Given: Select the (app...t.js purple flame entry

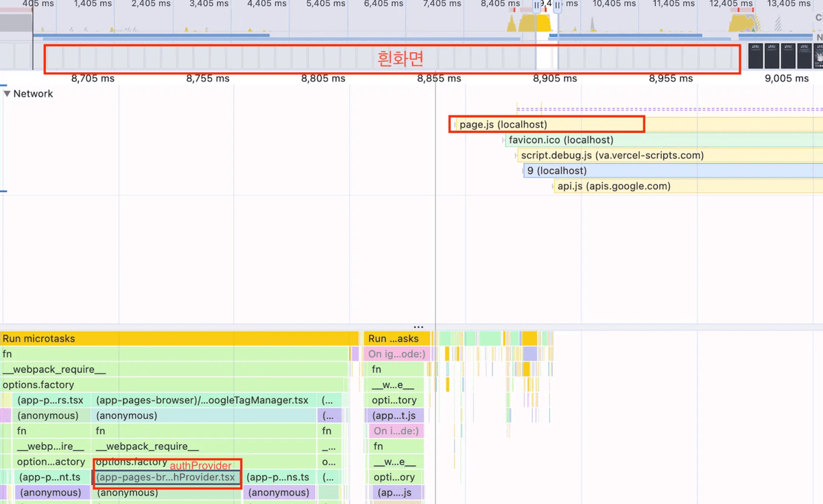Looking at the screenshot, I should pyautogui.click(x=394, y=416).
